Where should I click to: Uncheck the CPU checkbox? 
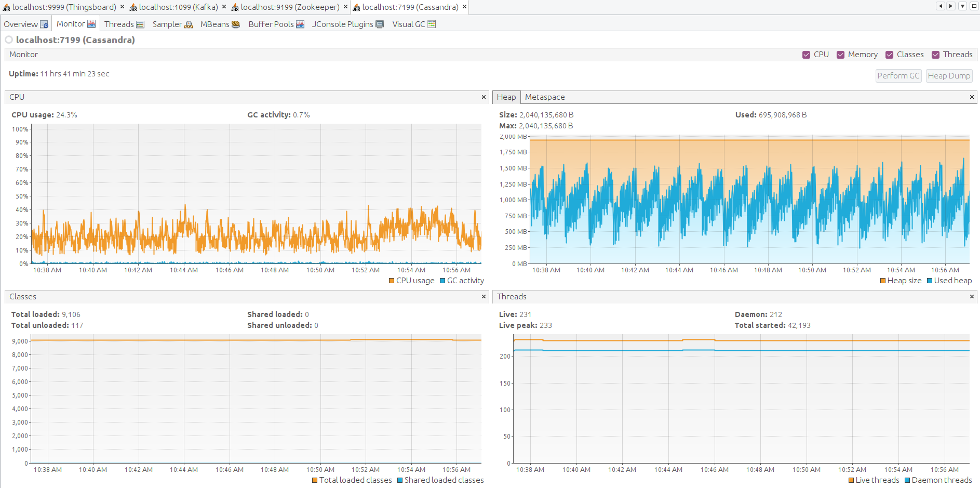pyautogui.click(x=806, y=55)
